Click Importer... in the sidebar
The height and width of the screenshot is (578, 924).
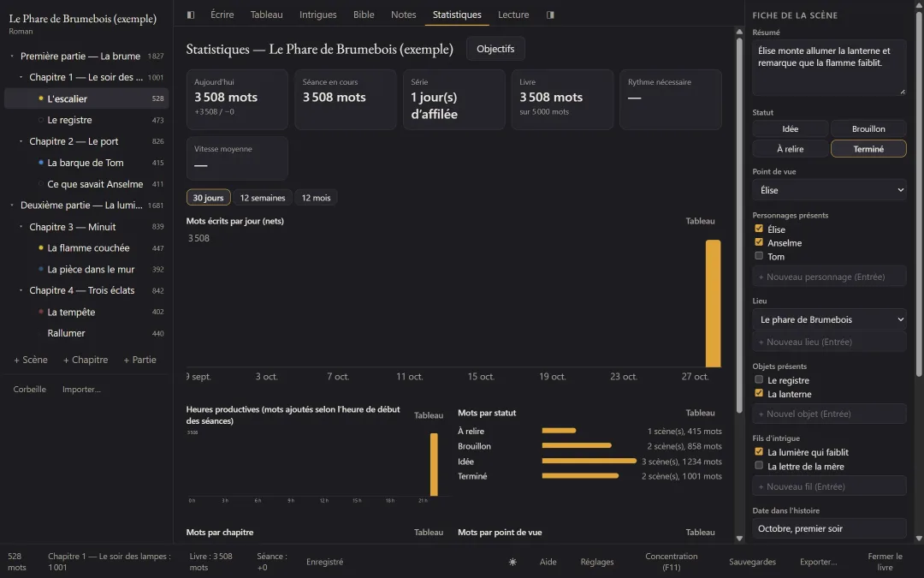81,390
